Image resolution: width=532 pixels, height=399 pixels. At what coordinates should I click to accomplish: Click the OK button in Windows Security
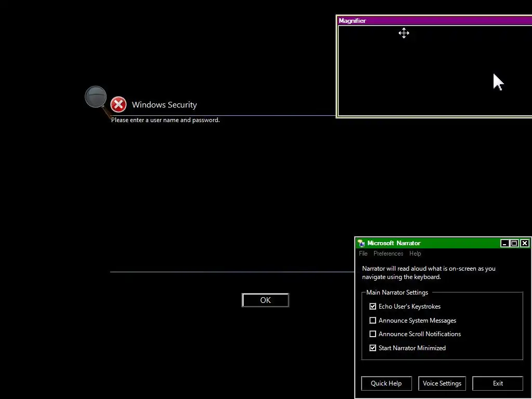point(265,300)
